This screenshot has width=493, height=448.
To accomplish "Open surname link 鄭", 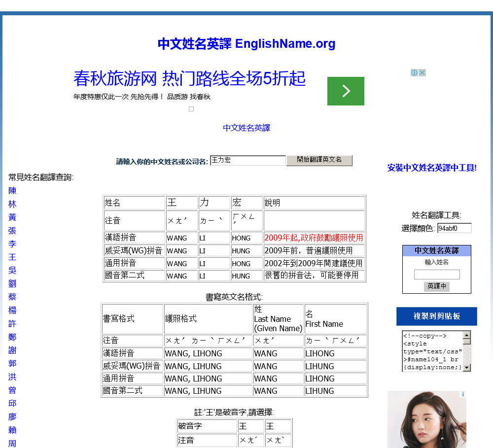I will 12,337.
